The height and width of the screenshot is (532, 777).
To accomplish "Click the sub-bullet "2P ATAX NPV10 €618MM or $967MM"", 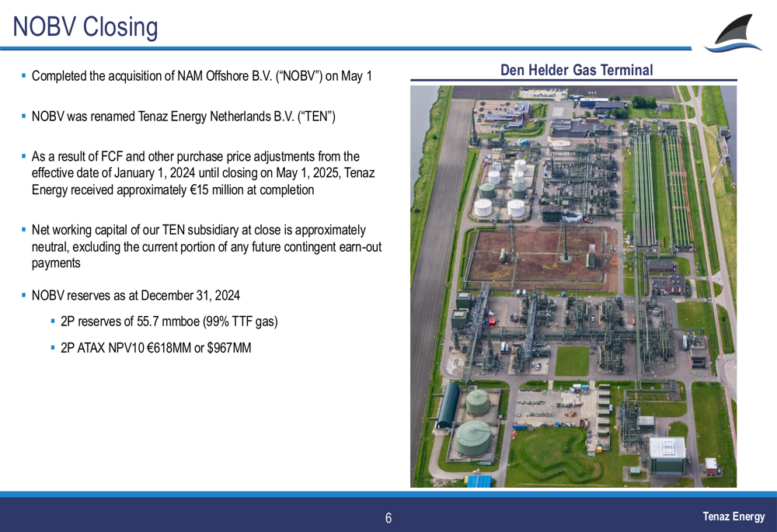I will click(155, 348).
